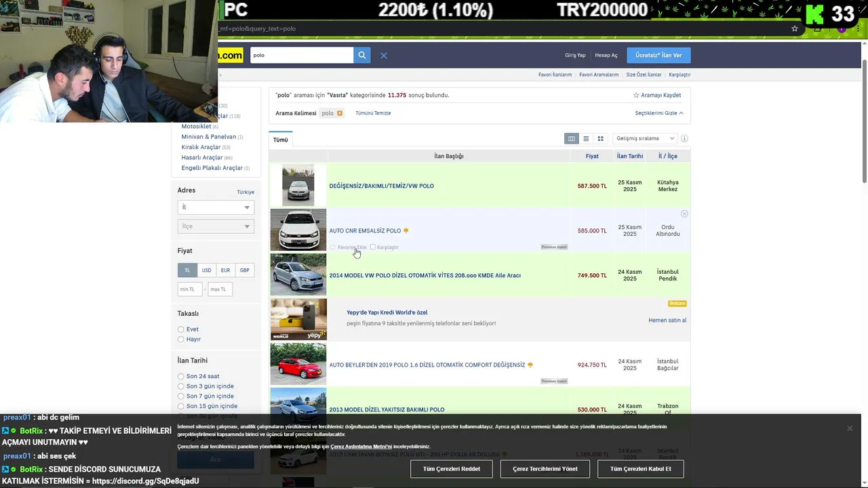The width and height of the screenshot is (868, 488).
Task: Click the max TL price field
Action: coord(220,289)
